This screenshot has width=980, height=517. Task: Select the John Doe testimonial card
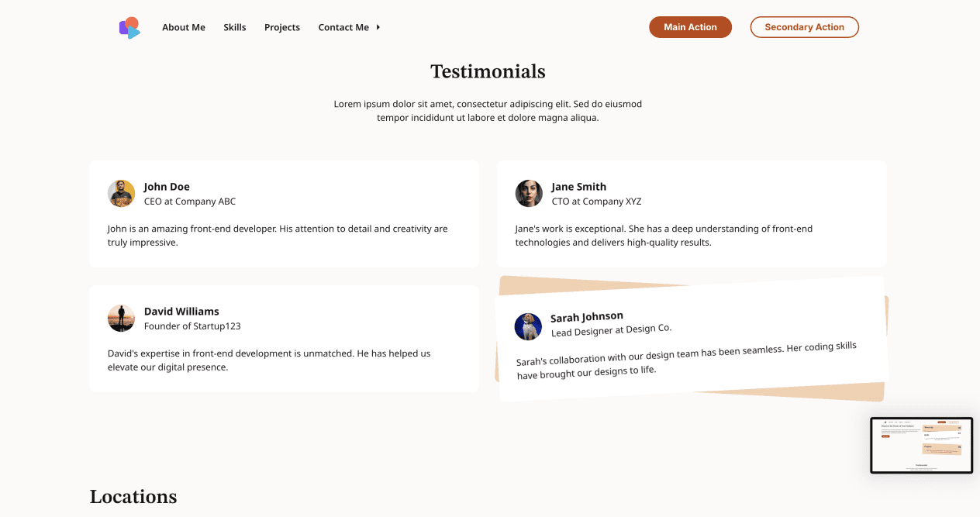click(284, 214)
